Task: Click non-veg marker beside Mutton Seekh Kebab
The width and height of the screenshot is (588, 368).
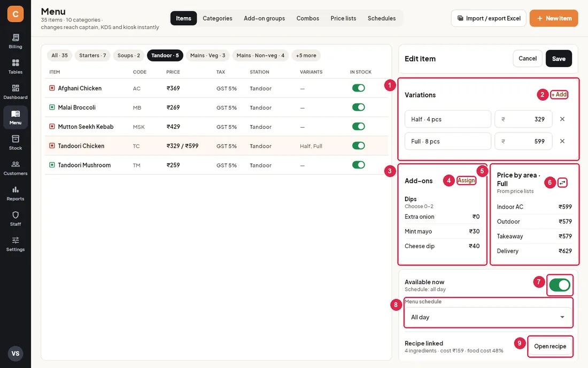Action: click(52, 126)
